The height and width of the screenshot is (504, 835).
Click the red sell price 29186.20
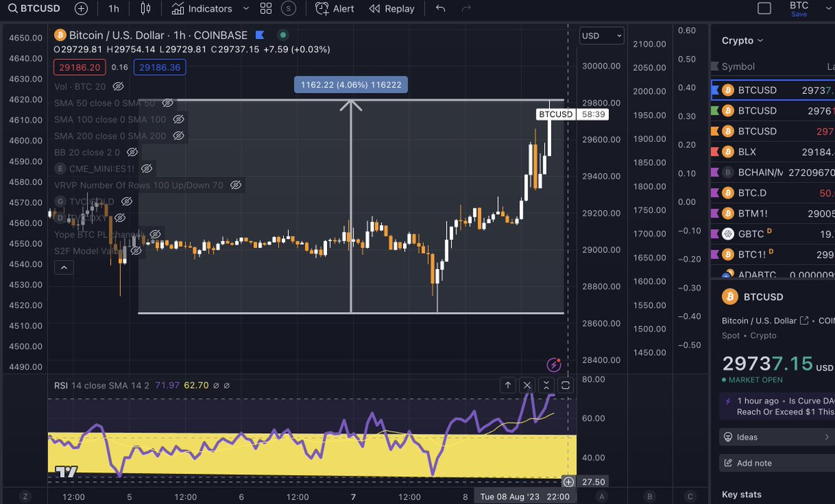pyautogui.click(x=80, y=67)
